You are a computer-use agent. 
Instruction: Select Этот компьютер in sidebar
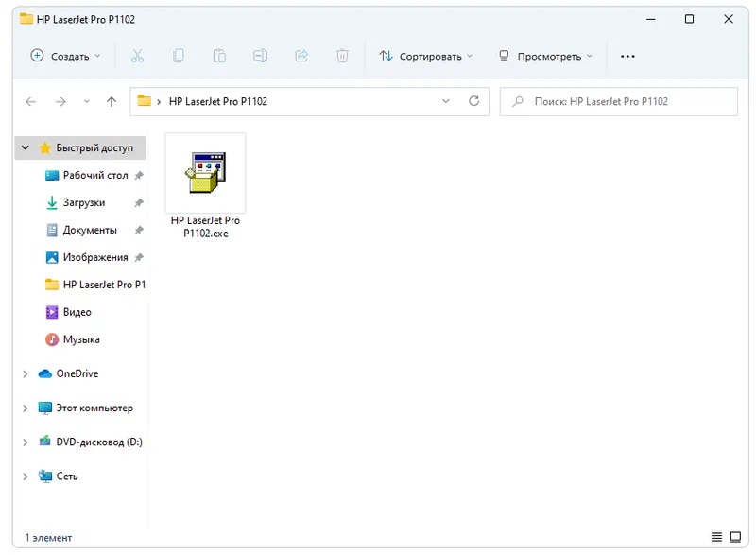(94, 408)
